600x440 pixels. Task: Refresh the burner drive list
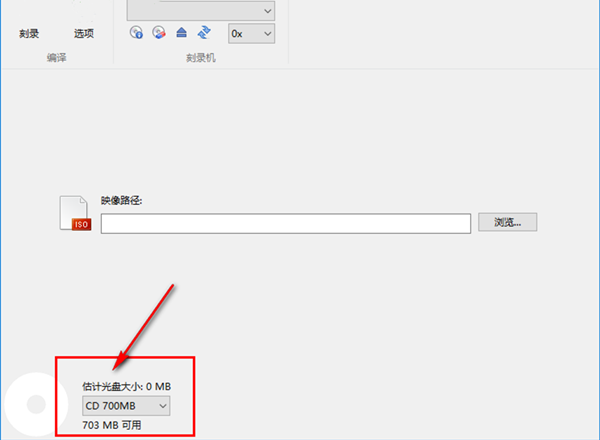coord(204,33)
